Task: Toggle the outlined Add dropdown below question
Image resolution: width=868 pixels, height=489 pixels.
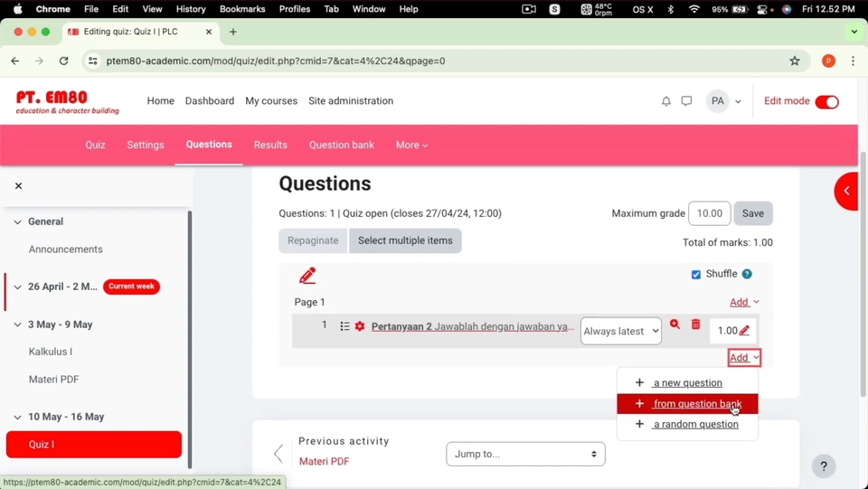Action: pyautogui.click(x=744, y=358)
